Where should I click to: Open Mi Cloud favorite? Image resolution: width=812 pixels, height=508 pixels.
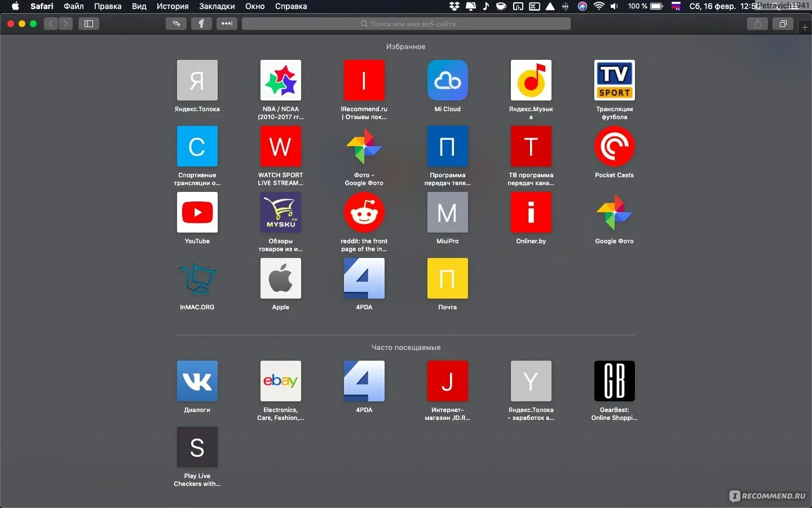(447, 80)
